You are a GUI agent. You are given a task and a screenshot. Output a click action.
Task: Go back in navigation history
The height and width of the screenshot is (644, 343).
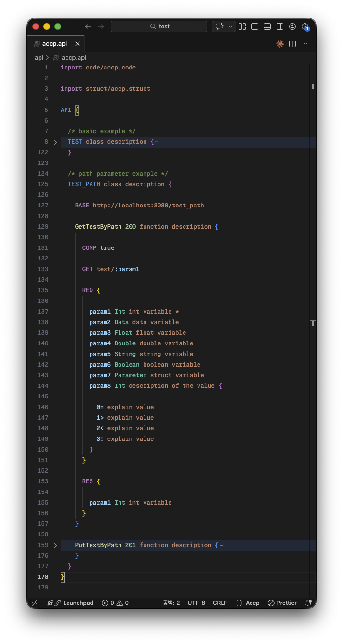point(88,27)
